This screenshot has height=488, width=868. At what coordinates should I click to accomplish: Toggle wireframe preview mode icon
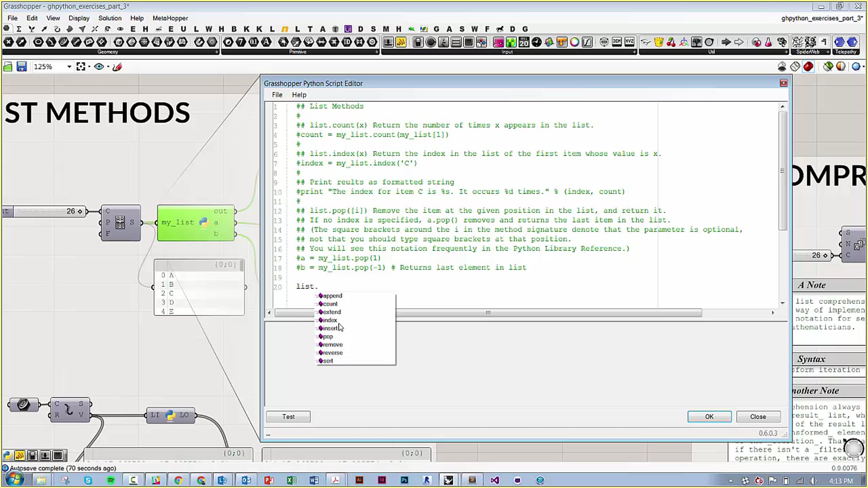[x=795, y=67]
